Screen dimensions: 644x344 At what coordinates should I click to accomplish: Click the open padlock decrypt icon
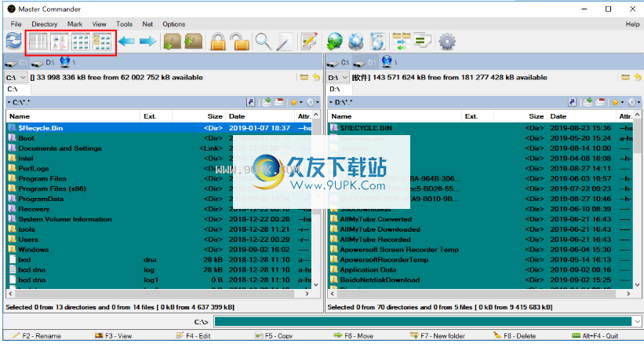[x=239, y=42]
